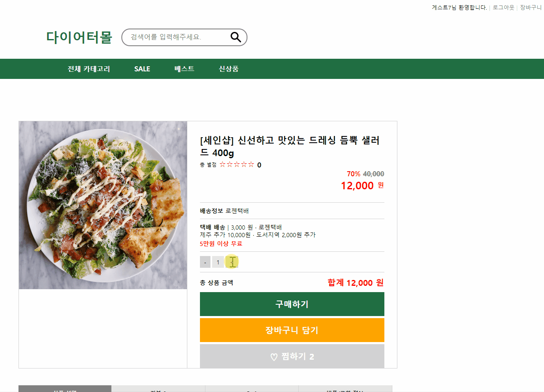Click the 다이어터몰 logo

[x=79, y=37]
